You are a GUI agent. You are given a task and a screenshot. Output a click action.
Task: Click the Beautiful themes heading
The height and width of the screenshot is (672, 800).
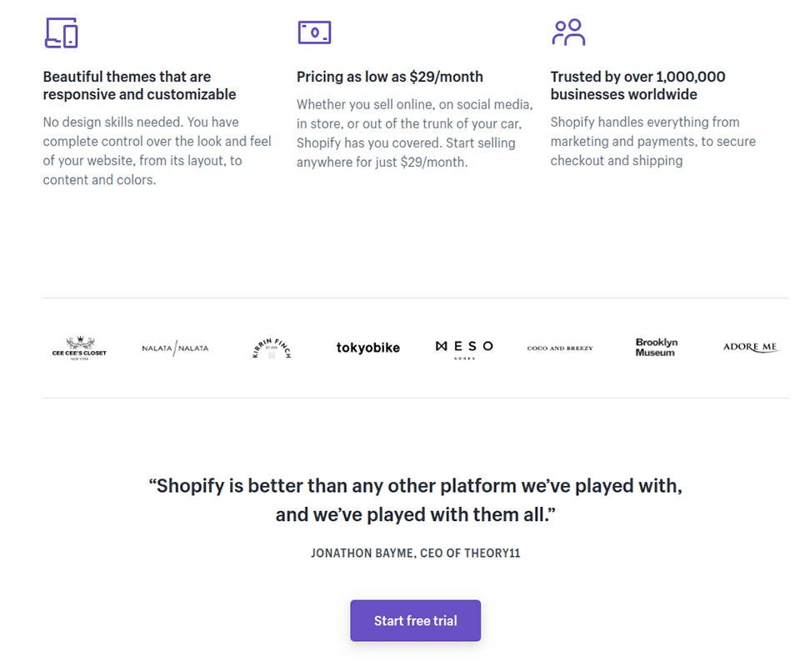click(139, 86)
